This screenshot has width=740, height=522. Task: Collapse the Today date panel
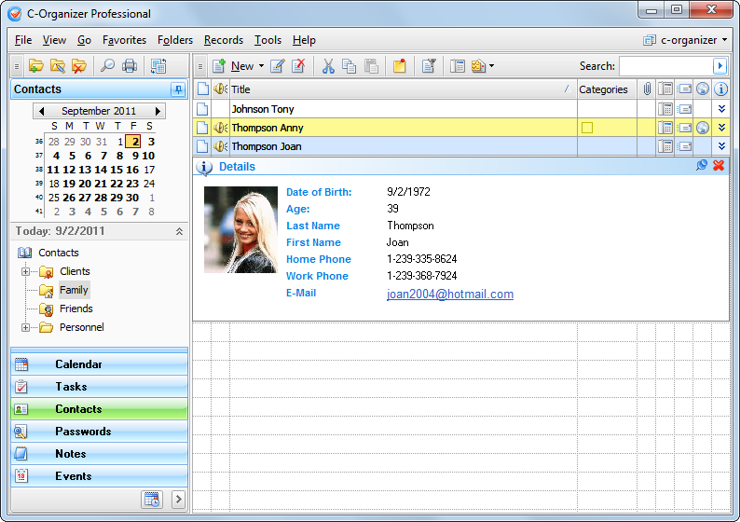click(x=179, y=231)
